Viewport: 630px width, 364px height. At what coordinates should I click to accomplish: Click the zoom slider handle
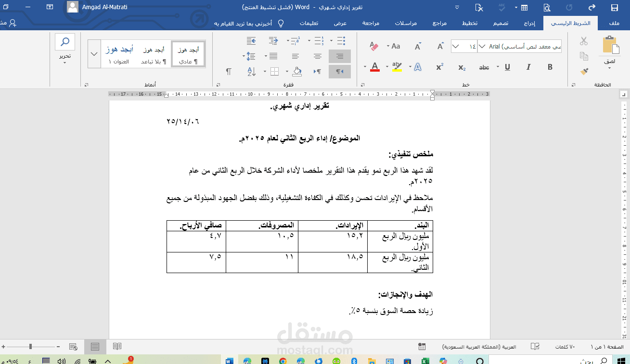coord(30,346)
